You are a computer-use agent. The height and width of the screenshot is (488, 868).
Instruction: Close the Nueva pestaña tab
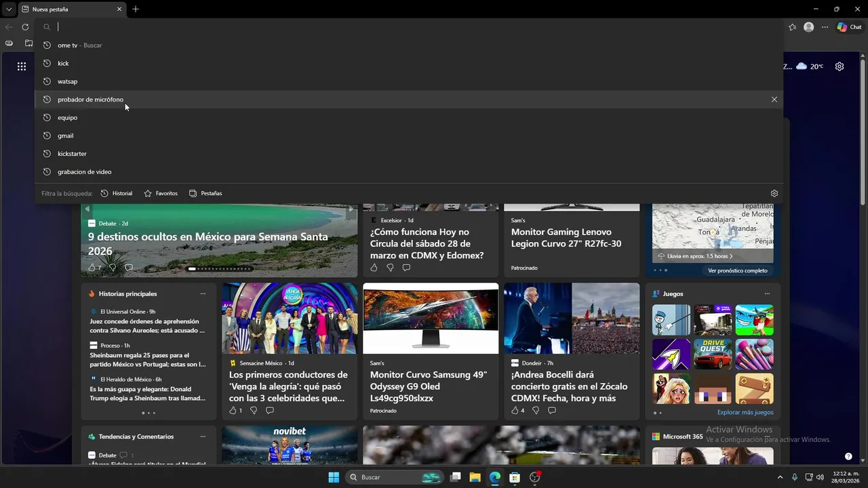[119, 9]
